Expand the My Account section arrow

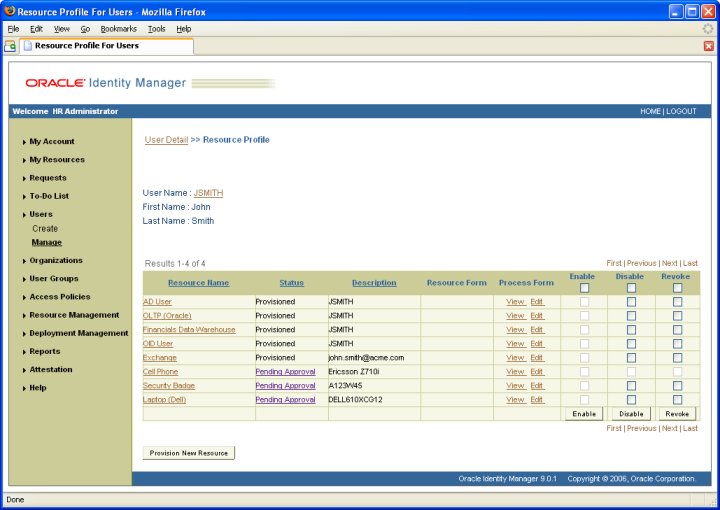click(x=24, y=142)
